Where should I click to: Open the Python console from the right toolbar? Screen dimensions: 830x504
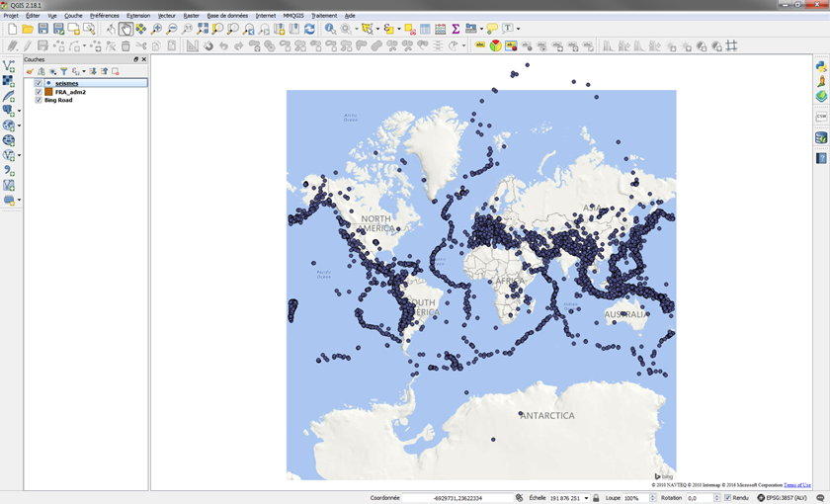pyautogui.click(x=821, y=66)
